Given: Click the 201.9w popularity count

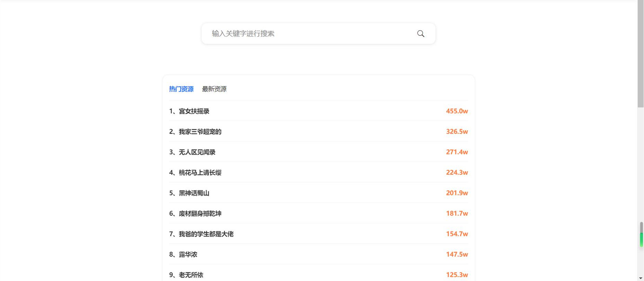Looking at the screenshot, I should [x=457, y=193].
